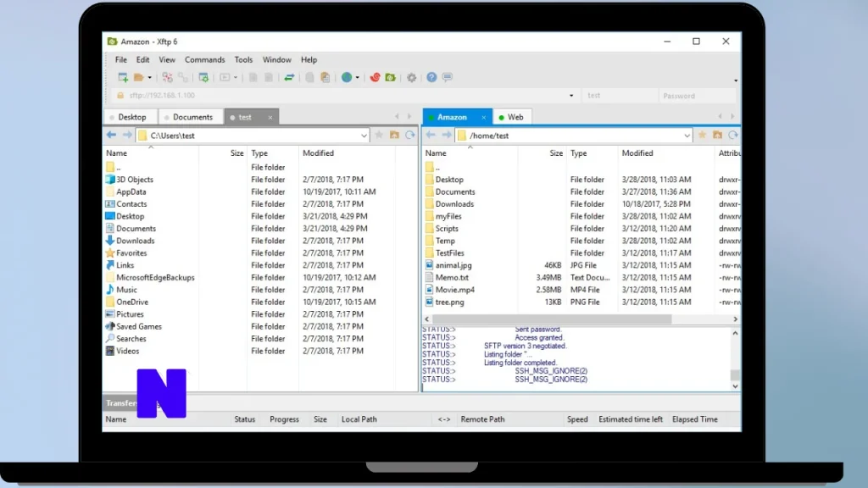Switch to the Web session tab
Screen dimensions: 868x488
[511, 117]
